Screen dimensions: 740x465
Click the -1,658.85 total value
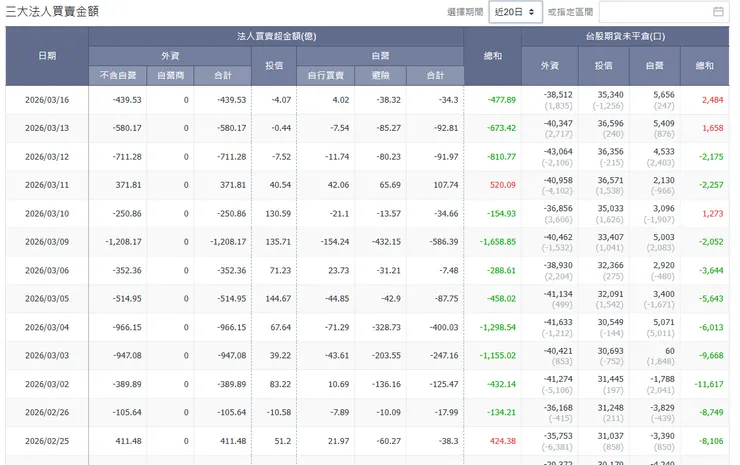(498, 242)
